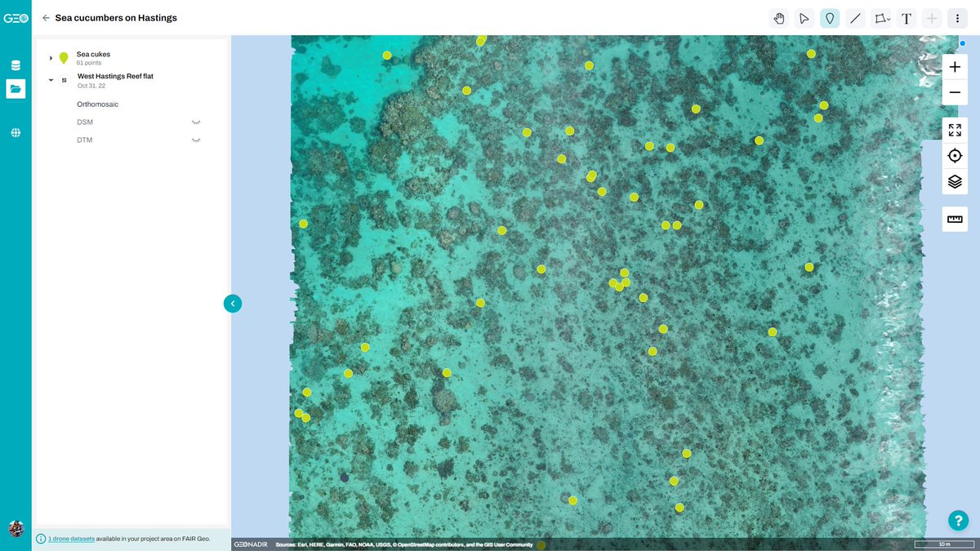Click the info icon beside drone datasets
This screenshot has width=980, height=551.
tap(41, 539)
